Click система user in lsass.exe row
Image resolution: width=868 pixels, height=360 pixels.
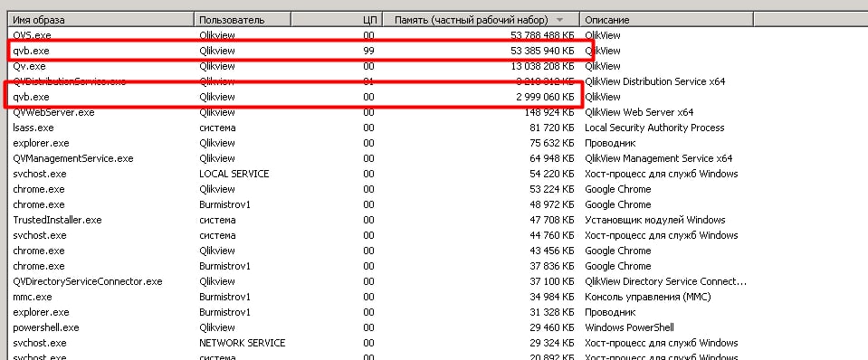[x=217, y=128]
